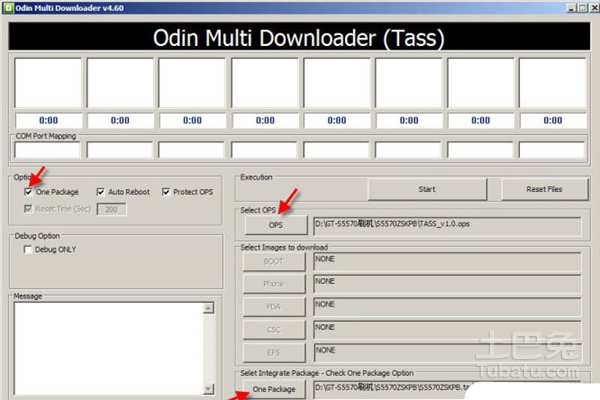Click the Reset Time value field 200

coord(111,209)
